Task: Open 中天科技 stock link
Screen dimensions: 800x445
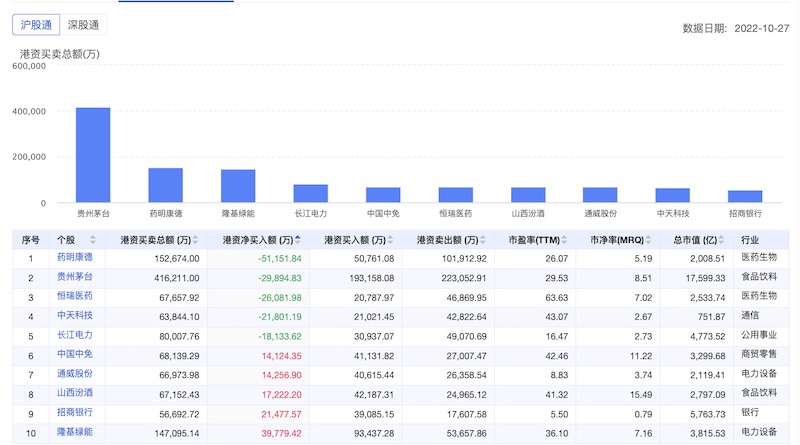Action: pyautogui.click(x=74, y=316)
